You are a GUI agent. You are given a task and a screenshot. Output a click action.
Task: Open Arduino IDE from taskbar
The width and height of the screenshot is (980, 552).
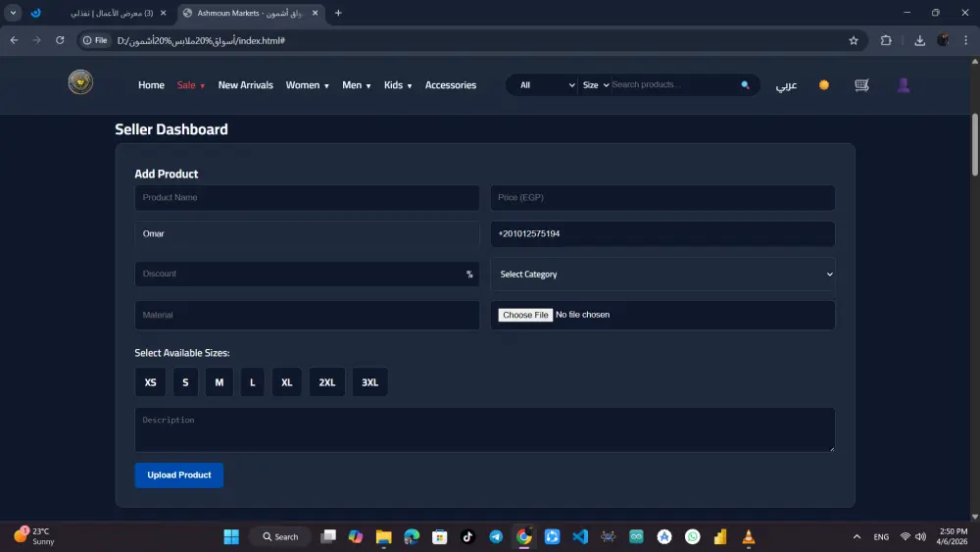[636, 537]
